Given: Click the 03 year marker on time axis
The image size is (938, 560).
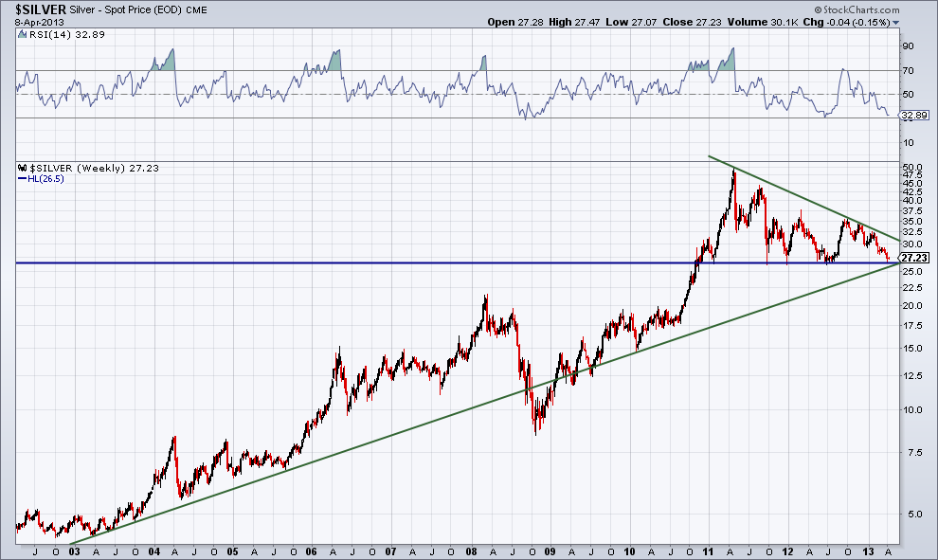Looking at the screenshot, I should [76, 551].
